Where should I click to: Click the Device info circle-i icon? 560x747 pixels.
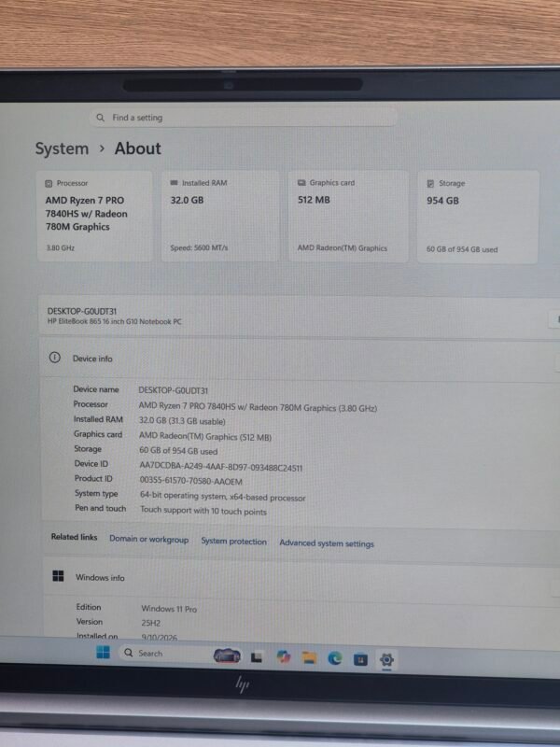coord(55,358)
